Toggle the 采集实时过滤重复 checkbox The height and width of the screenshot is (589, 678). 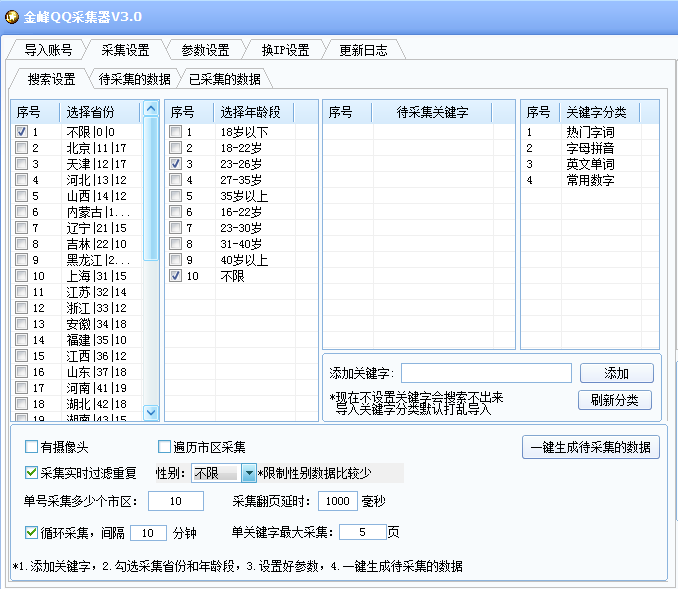click(x=31, y=473)
